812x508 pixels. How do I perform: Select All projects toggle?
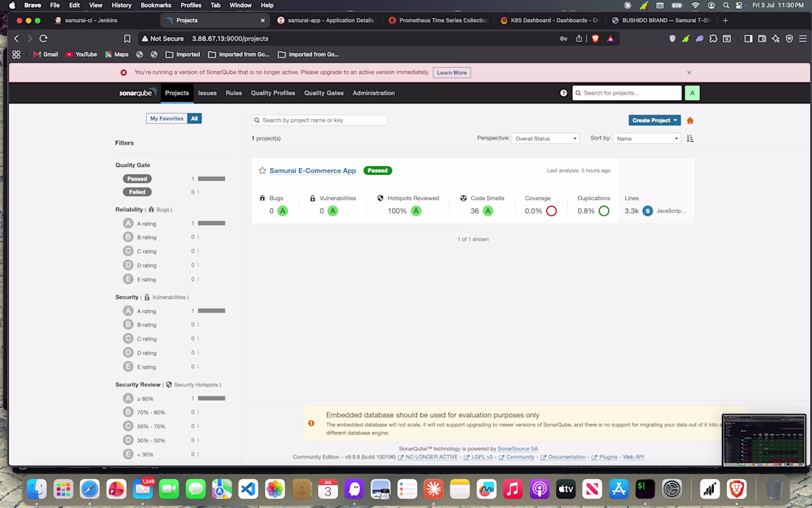[x=194, y=119]
